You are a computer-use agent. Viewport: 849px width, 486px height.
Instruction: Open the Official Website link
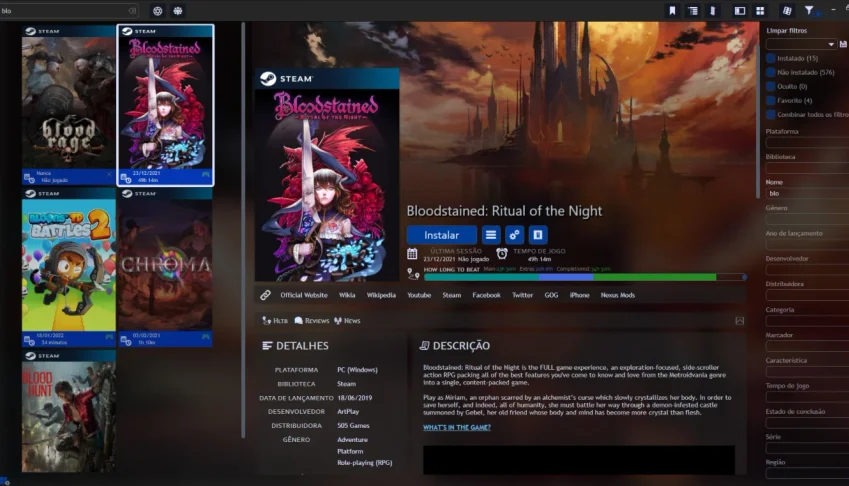coord(304,295)
